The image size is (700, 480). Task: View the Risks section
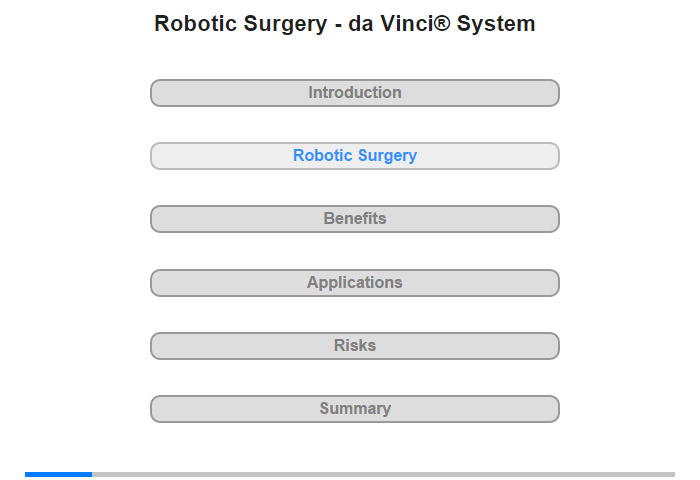pyautogui.click(x=355, y=346)
